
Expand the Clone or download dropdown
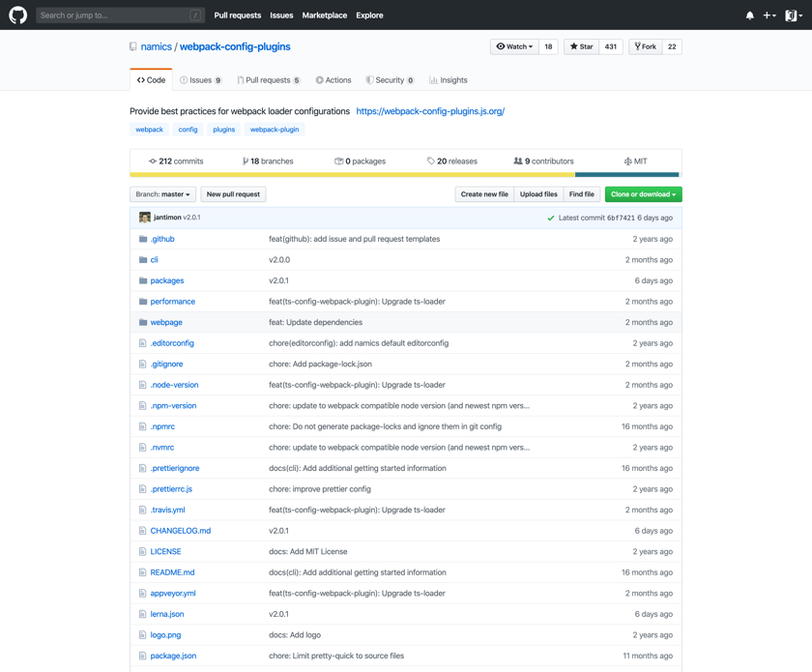[x=643, y=194]
